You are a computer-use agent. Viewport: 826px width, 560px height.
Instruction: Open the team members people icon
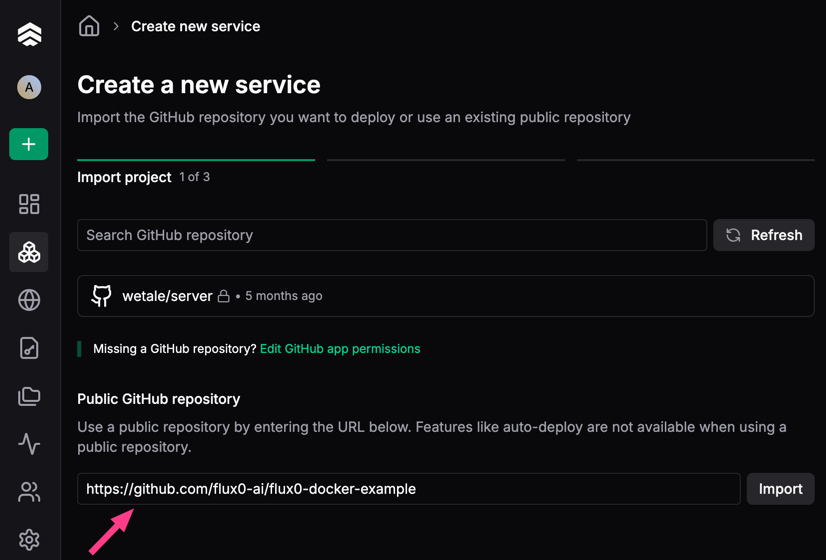[29, 492]
